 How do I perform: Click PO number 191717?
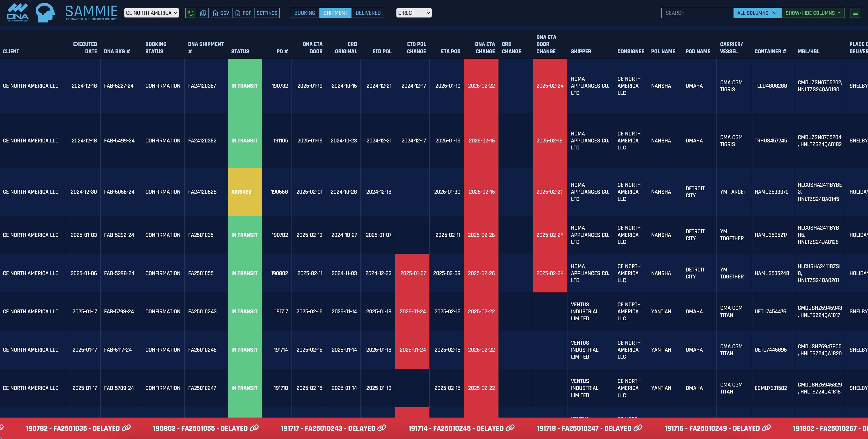point(281,312)
